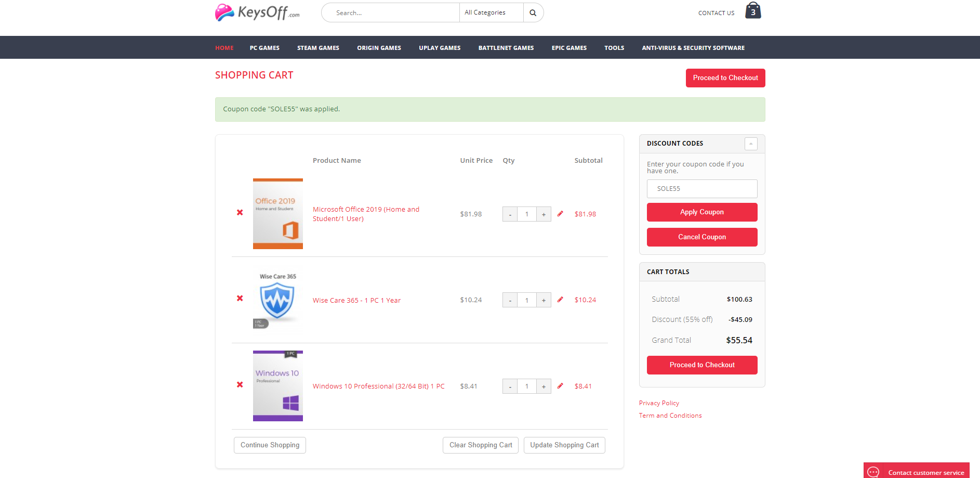Open the chat bubble icon for customer service
980x478 pixels.
873,472
